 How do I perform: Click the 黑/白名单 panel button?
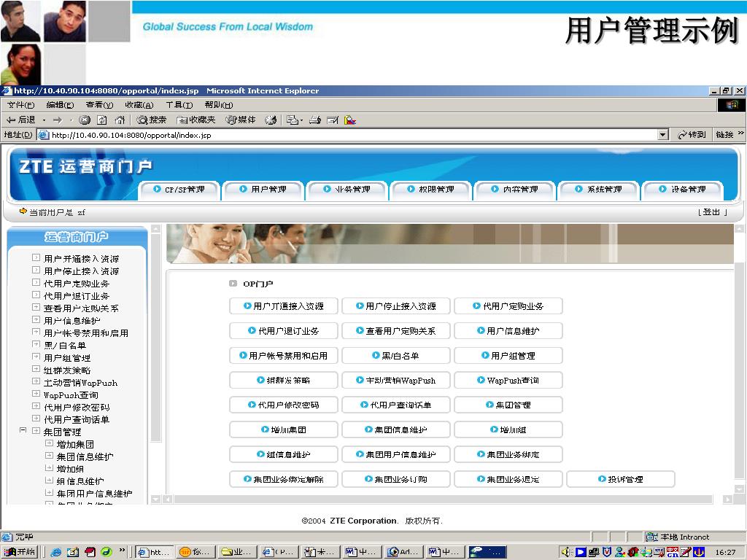click(396, 356)
